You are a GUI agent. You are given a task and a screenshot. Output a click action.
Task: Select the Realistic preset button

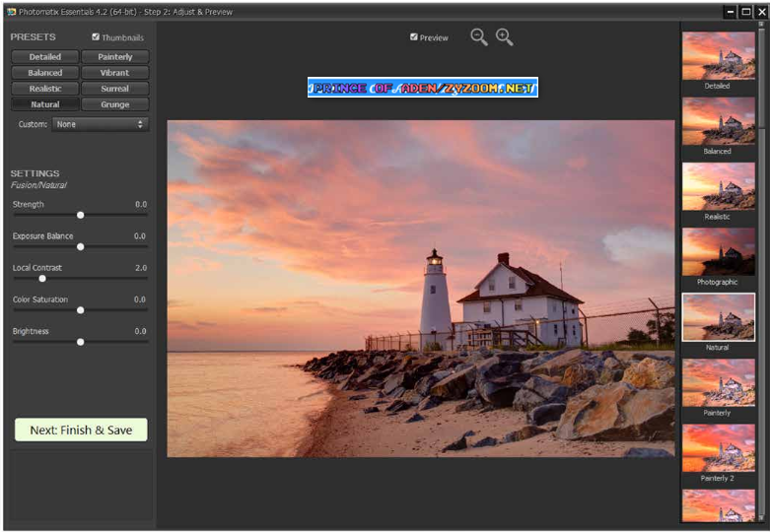(44, 89)
